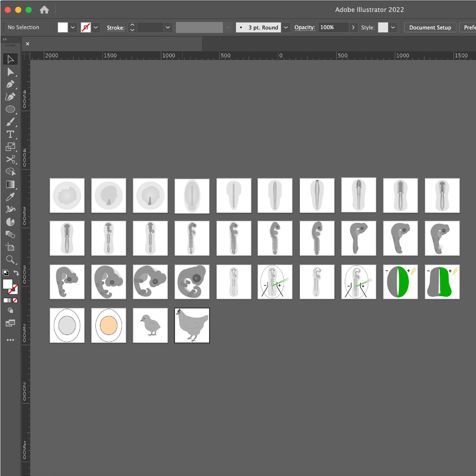Select the Blend tool

10,234
